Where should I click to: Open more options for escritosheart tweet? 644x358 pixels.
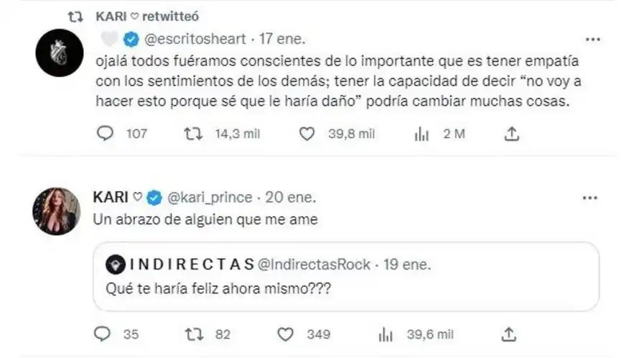tap(594, 39)
